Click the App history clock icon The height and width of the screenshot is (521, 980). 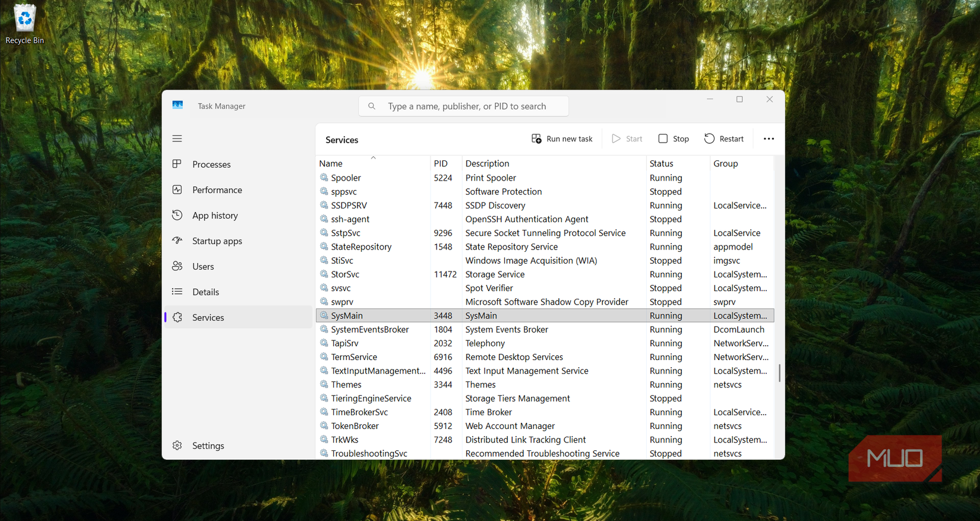click(177, 215)
